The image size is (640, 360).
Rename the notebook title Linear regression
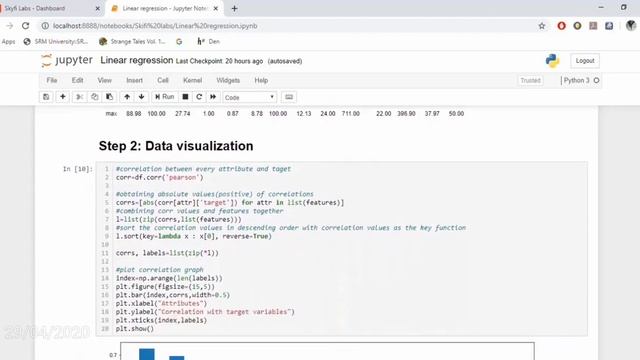[137, 60]
